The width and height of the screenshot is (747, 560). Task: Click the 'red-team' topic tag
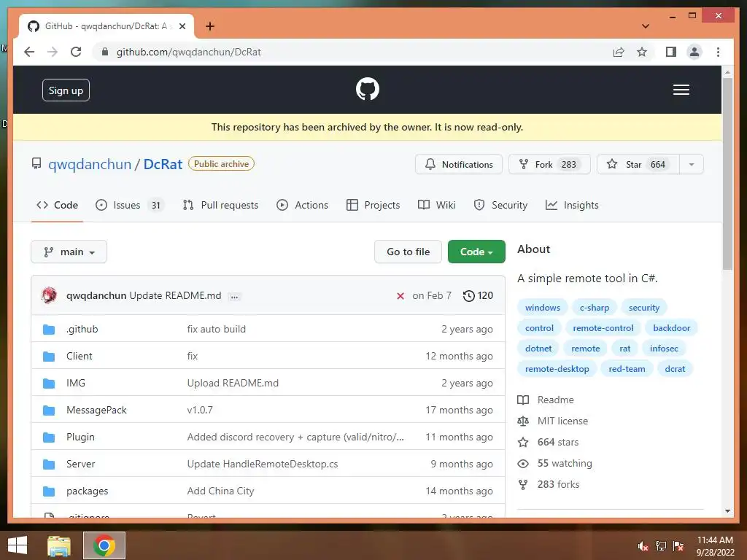point(627,369)
